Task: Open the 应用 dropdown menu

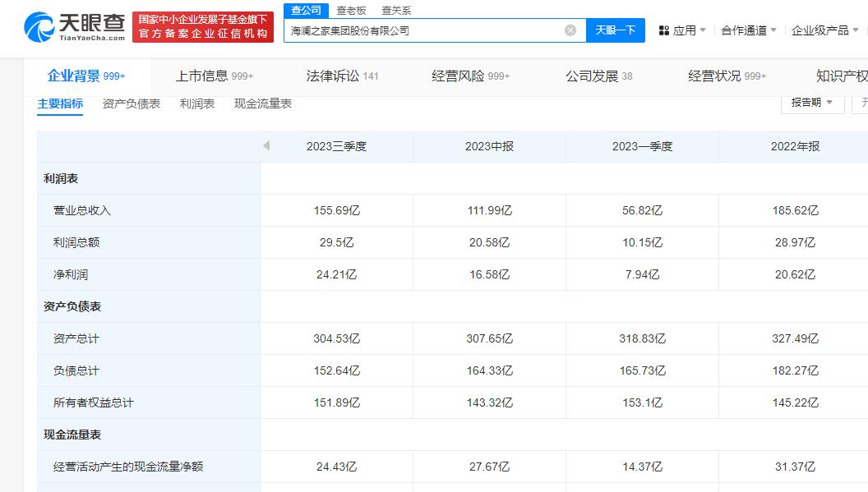Action: coord(682,30)
